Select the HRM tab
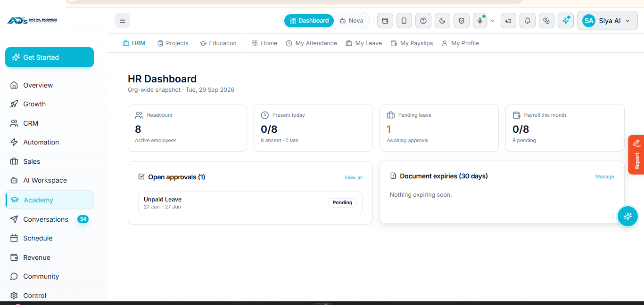The width and height of the screenshot is (644, 305). [134, 43]
